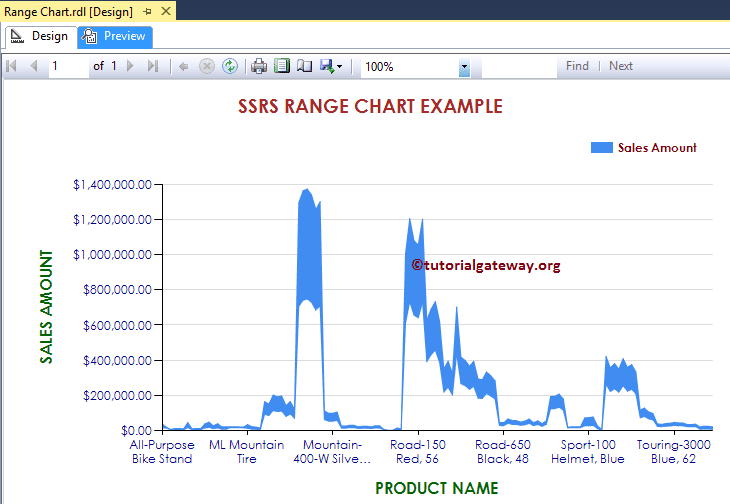
Task: Click the Road-150 Red, 56 label
Action: pos(418,452)
